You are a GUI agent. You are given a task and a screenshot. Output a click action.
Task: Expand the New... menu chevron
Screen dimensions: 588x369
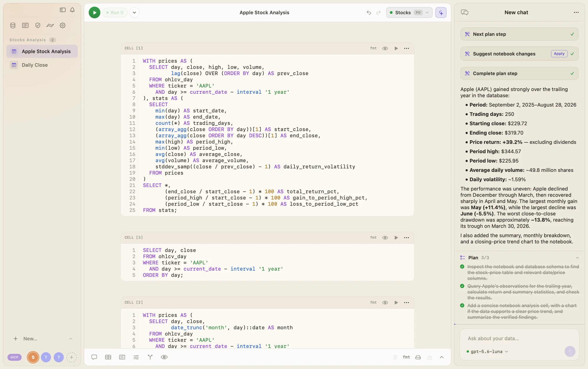pyautogui.click(x=71, y=339)
